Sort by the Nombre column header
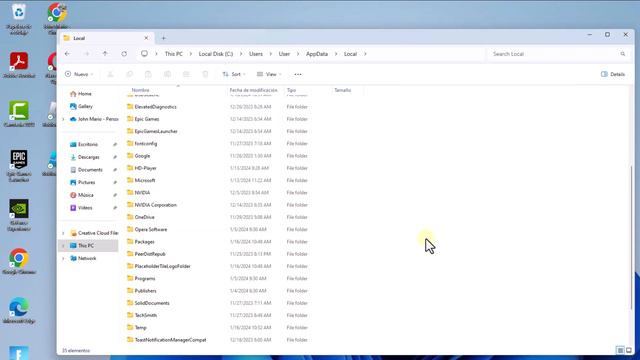This screenshot has height=360, width=640. [140, 90]
